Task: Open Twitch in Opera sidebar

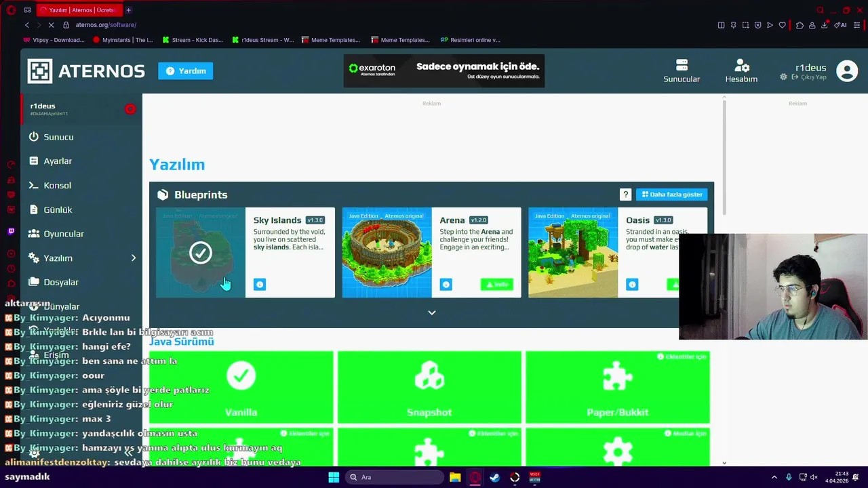Action: 11,232
